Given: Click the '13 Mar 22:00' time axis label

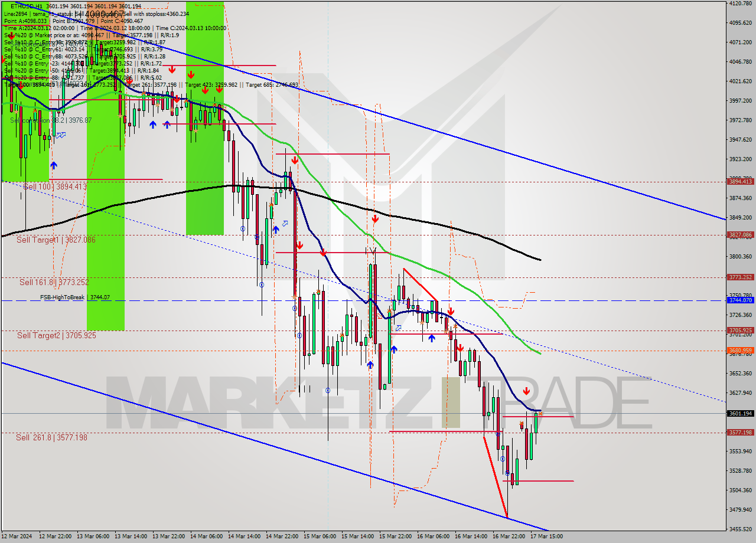Looking at the screenshot, I should coord(168,537).
